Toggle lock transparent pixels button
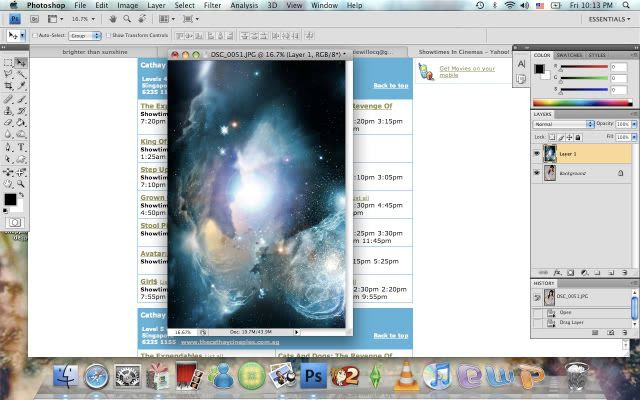The width and height of the screenshot is (640, 400). click(552, 137)
